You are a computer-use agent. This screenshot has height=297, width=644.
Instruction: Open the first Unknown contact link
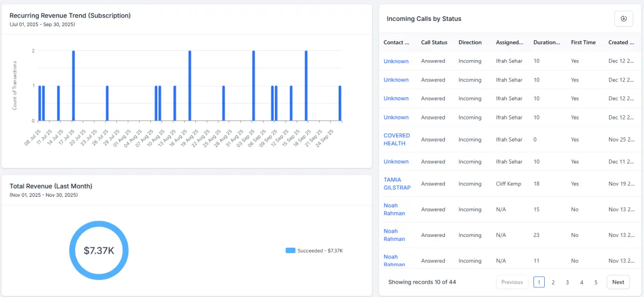click(396, 61)
